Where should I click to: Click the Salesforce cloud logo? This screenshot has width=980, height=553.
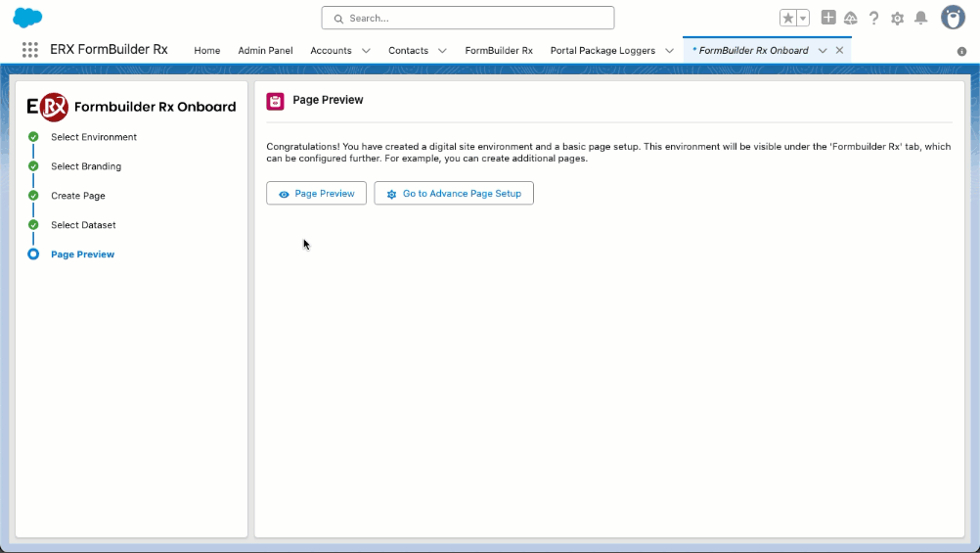point(27,18)
